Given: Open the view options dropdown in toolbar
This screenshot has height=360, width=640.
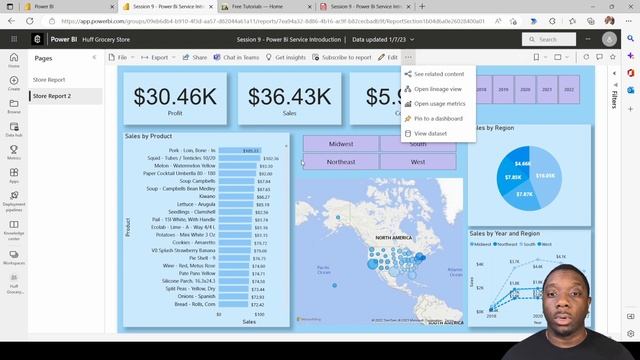Looking at the screenshot, I should coord(561,57).
